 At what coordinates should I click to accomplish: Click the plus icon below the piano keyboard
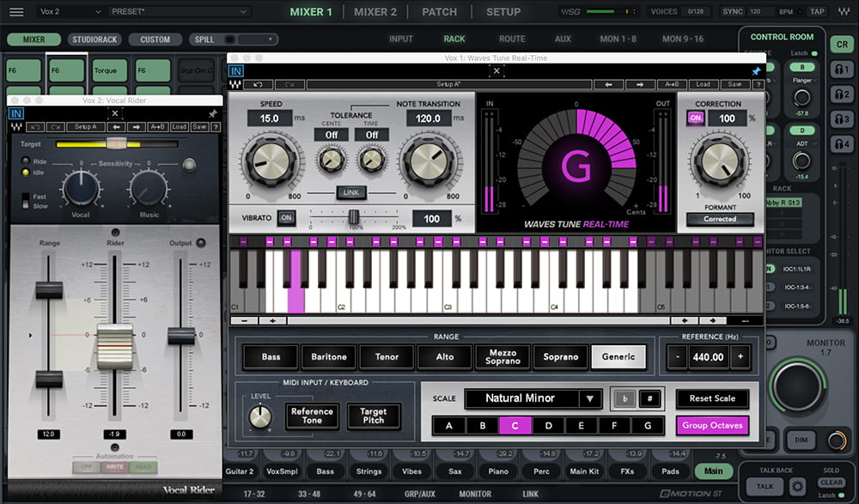[271, 321]
